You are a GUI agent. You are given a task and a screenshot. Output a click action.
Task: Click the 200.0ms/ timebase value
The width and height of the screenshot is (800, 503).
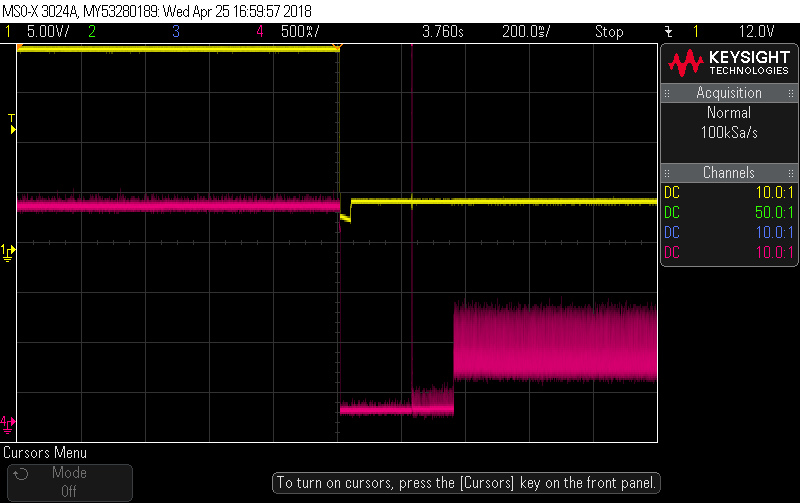[x=526, y=32]
